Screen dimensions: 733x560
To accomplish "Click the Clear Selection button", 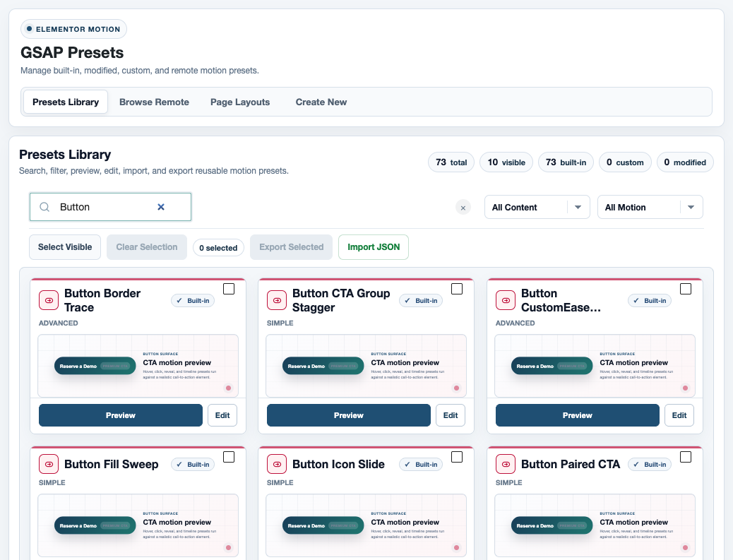I will tap(147, 247).
